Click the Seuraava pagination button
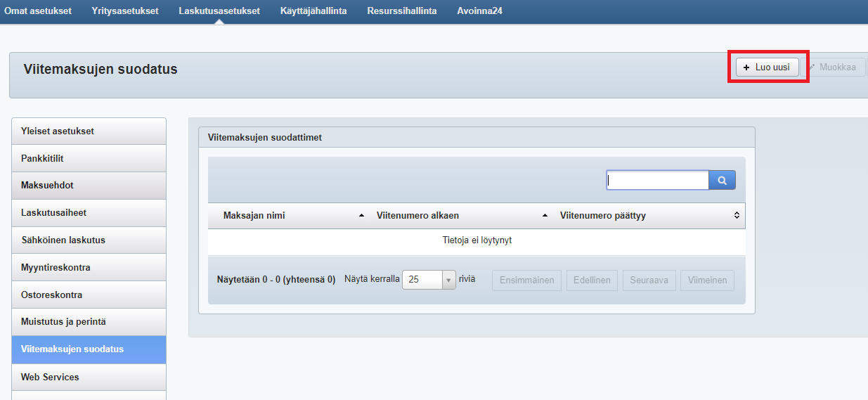 point(649,280)
